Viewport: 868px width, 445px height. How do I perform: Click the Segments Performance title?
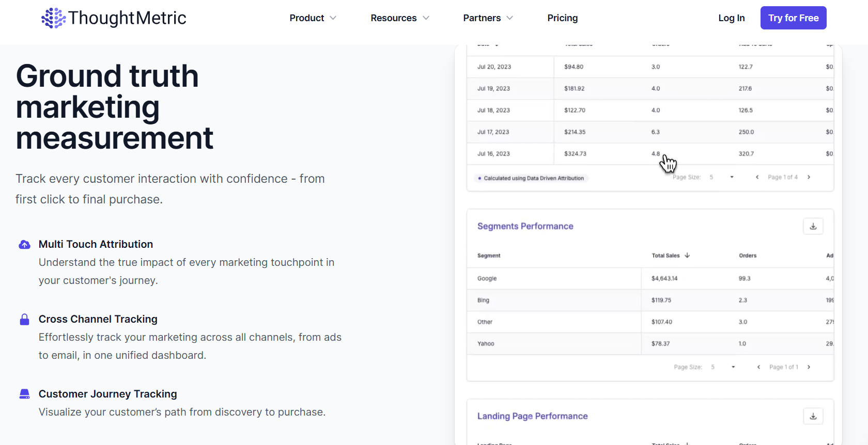[x=525, y=226]
